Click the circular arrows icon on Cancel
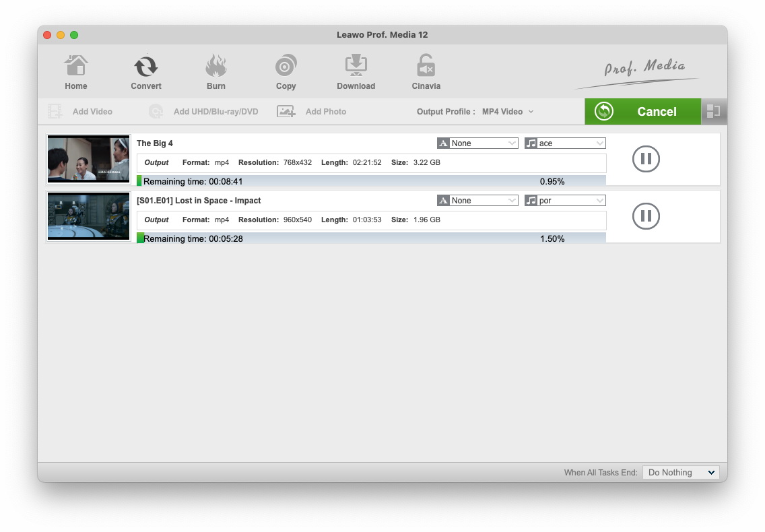 pyautogui.click(x=604, y=111)
